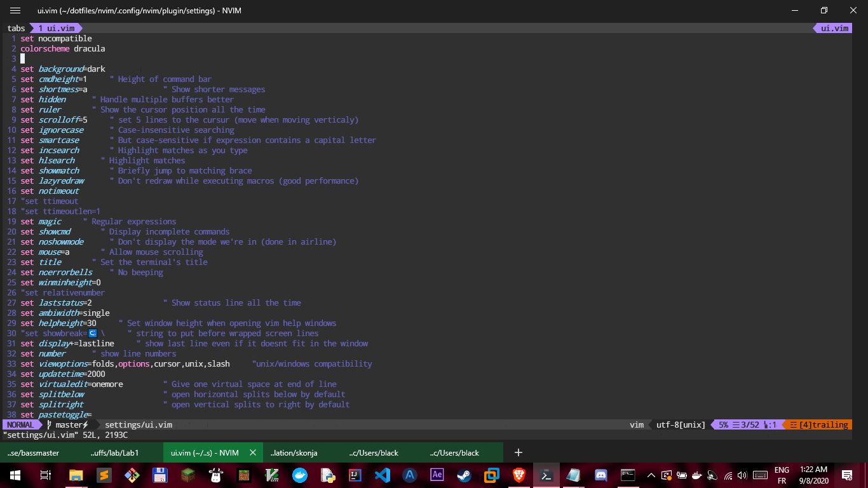
Task: Open VMware Workstation from the taskbar
Action: [x=491, y=475]
